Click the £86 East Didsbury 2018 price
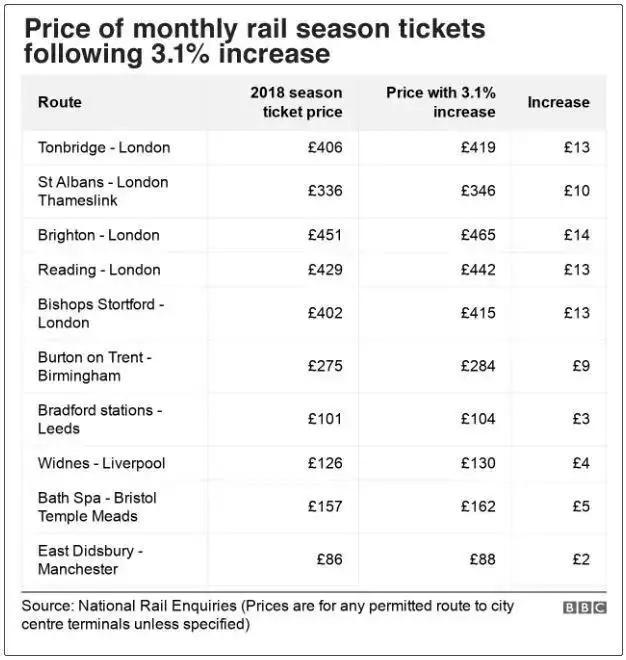The width and height of the screenshot is (626, 660). tap(329, 560)
